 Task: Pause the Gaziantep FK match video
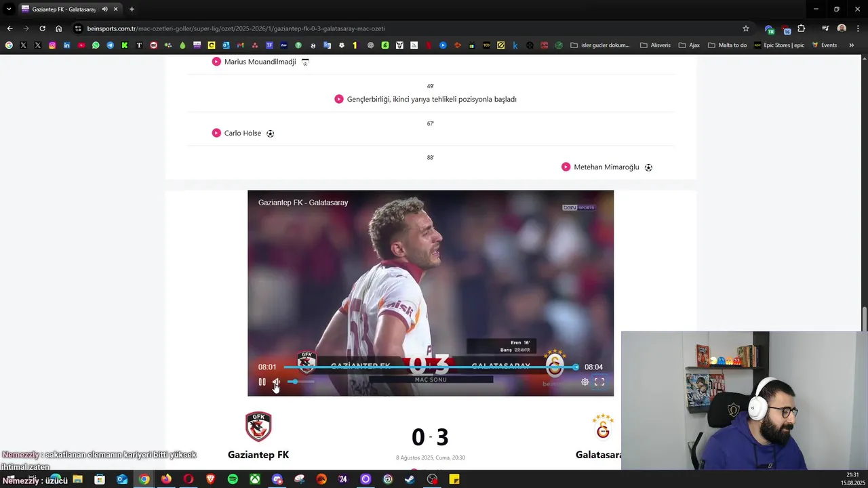click(x=262, y=382)
